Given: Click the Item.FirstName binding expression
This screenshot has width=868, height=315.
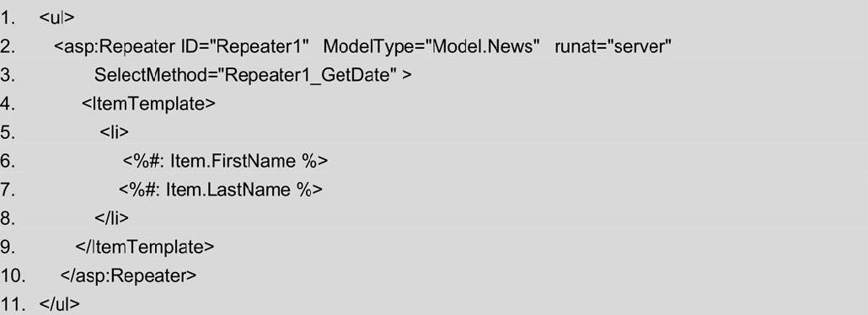Looking at the screenshot, I should 225,161.
